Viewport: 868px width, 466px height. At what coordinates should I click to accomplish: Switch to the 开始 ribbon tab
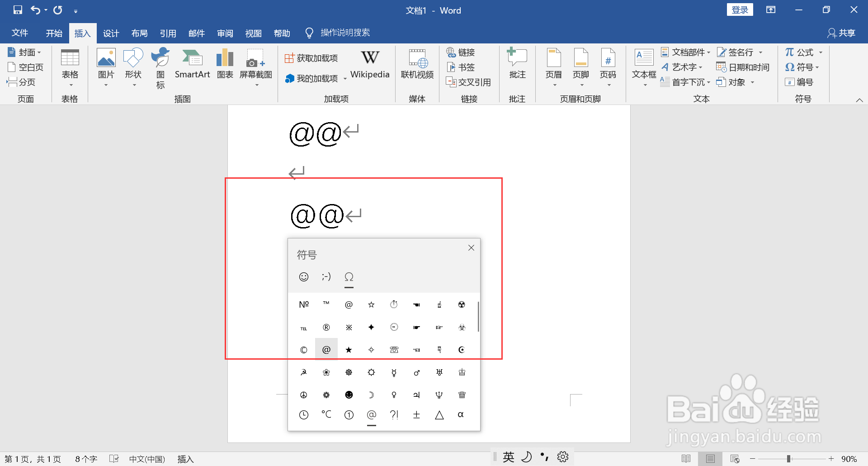click(54, 33)
